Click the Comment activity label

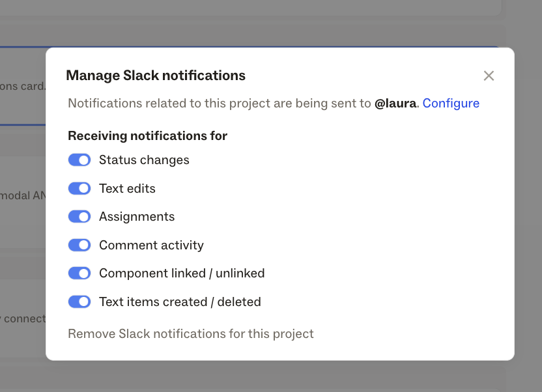pyautogui.click(x=151, y=245)
